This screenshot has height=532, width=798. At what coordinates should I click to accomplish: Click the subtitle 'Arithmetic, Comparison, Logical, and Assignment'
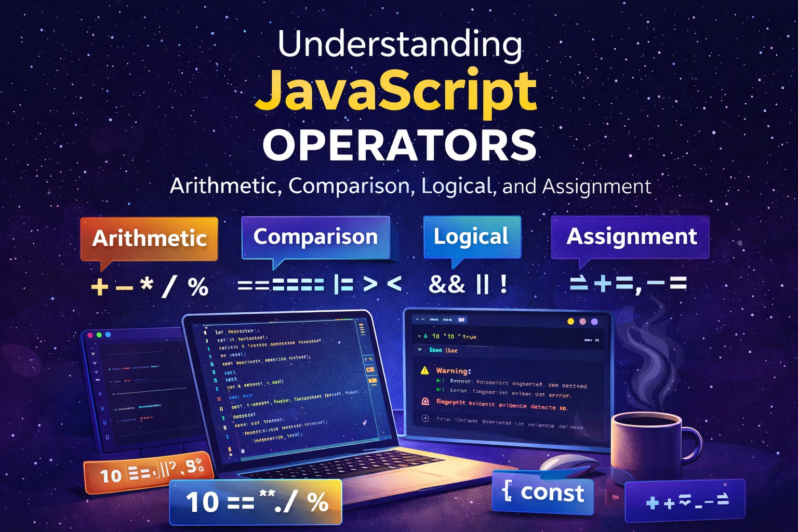tap(410, 186)
